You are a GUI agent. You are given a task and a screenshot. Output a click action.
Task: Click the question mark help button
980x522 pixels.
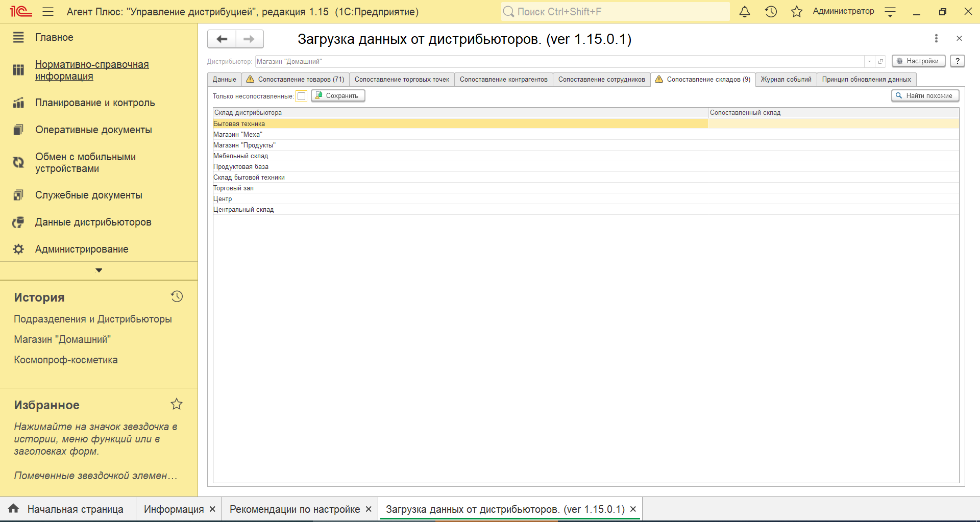[958, 61]
